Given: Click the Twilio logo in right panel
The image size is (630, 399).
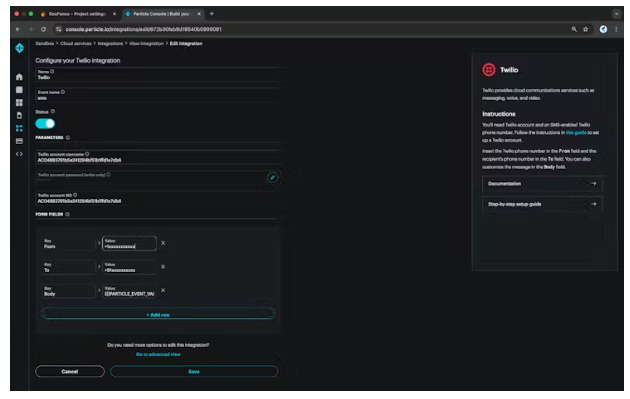Looking at the screenshot, I should (489, 70).
